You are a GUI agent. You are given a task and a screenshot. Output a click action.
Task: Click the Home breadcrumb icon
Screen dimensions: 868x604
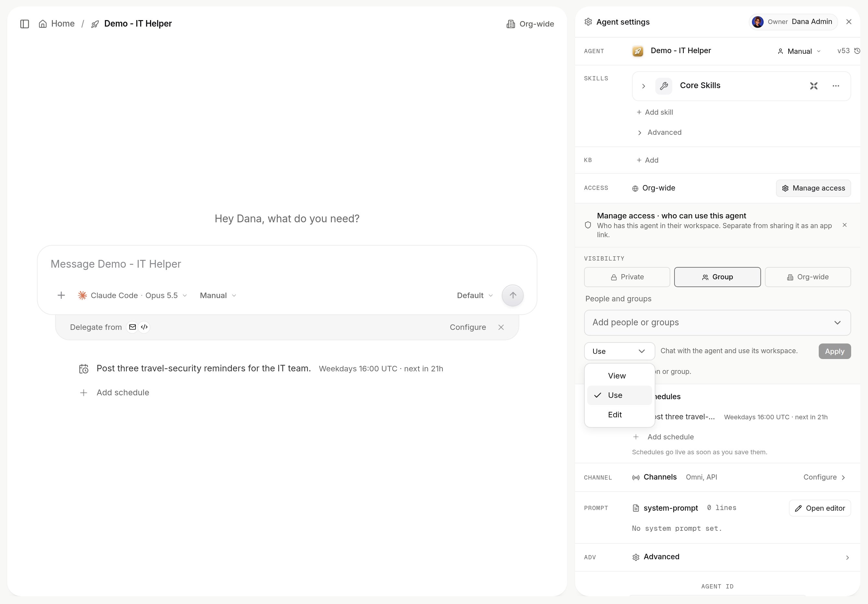pyautogui.click(x=43, y=24)
